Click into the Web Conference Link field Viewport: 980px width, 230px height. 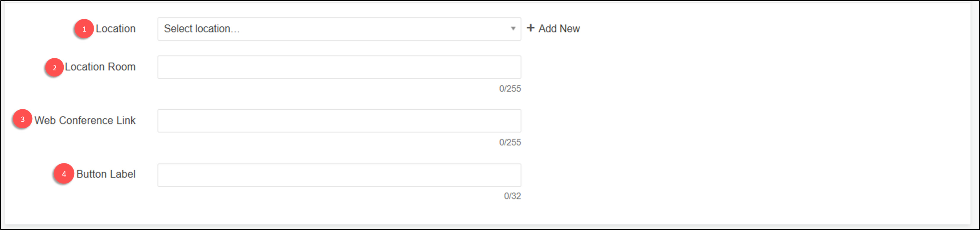pyautogui.click(x=339, y=121)
